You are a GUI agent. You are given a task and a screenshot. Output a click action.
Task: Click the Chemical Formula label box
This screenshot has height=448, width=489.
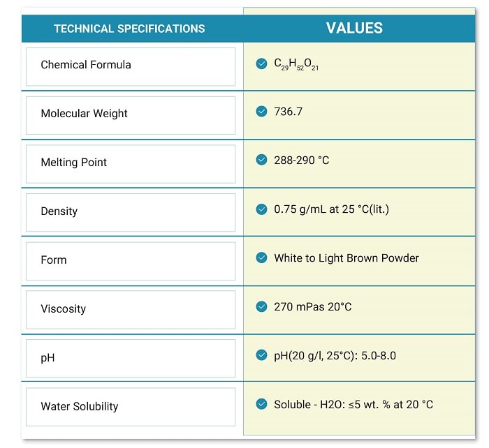tap(131, 66)
